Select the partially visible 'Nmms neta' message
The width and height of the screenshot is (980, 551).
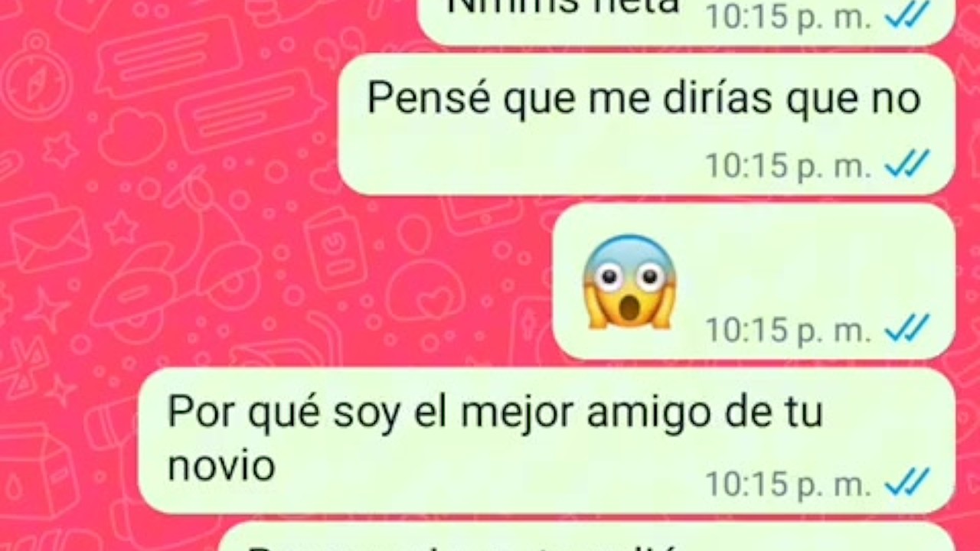pos(687,20)
